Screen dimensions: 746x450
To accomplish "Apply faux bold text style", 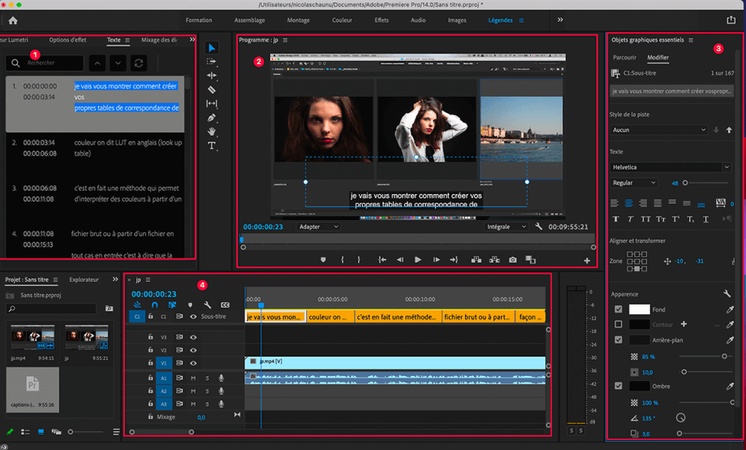I will (x=616, y=219).
